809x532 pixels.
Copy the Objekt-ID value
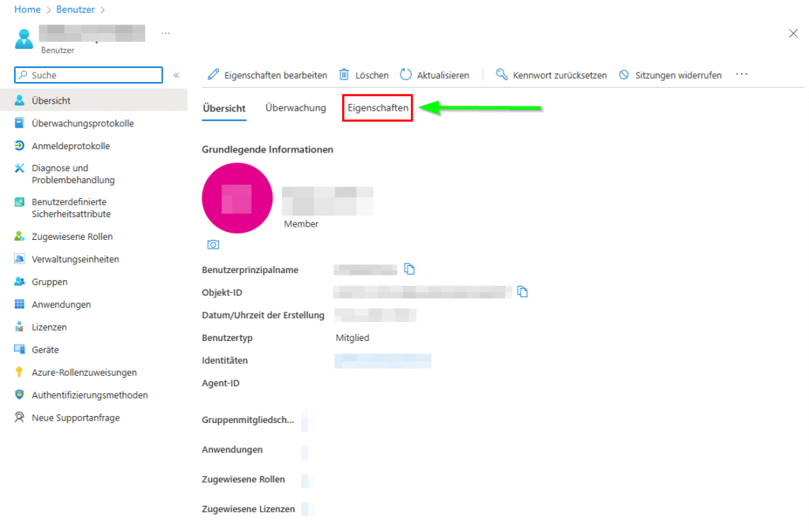click(522, 291)
